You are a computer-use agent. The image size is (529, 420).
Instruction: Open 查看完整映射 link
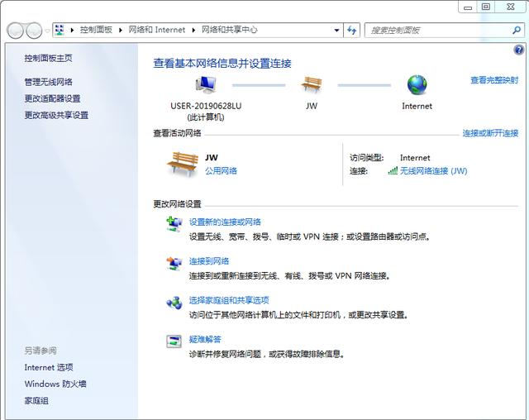tap(494, 80)
